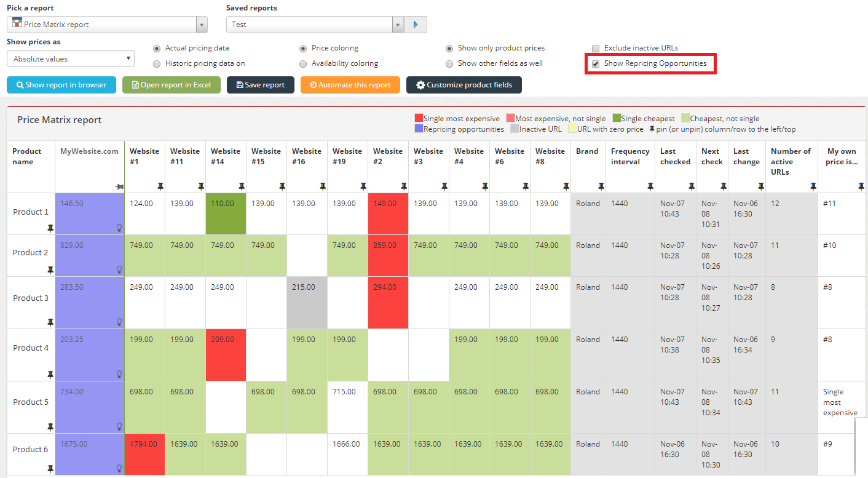The height and width of the screenshot is (478, 868).
Task: Pin the Last checked column
Action: [x=691, y=186]
